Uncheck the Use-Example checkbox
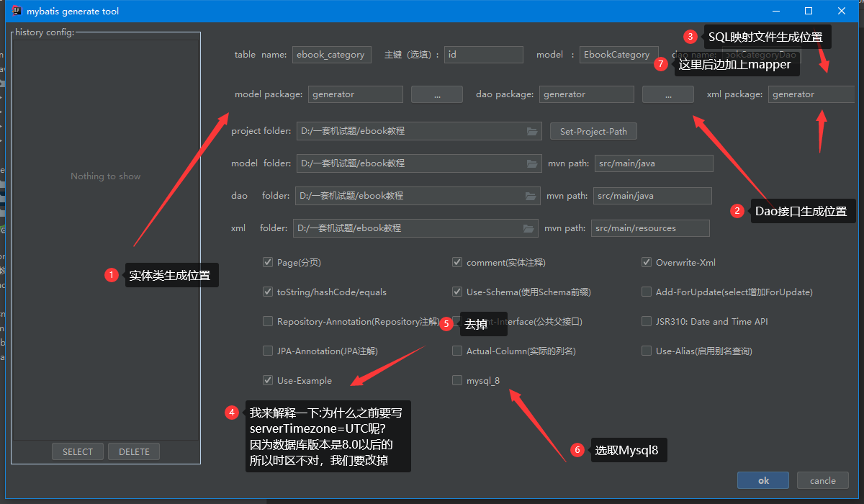 pos(268,380)
